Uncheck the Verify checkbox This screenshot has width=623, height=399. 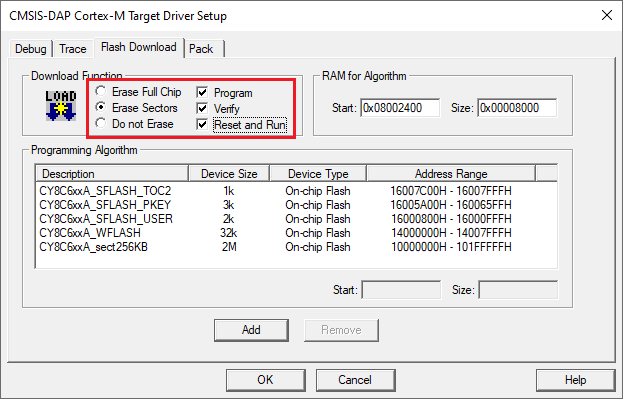click(202, 108)
